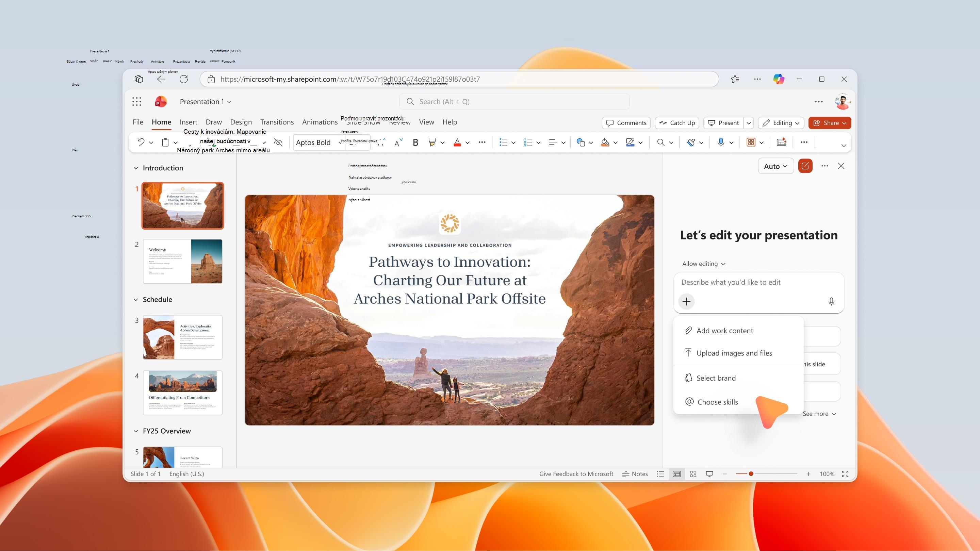The image size is (980, 551).
Task: Click the Search (Alt + Q) box
Action: coord(514,102)
